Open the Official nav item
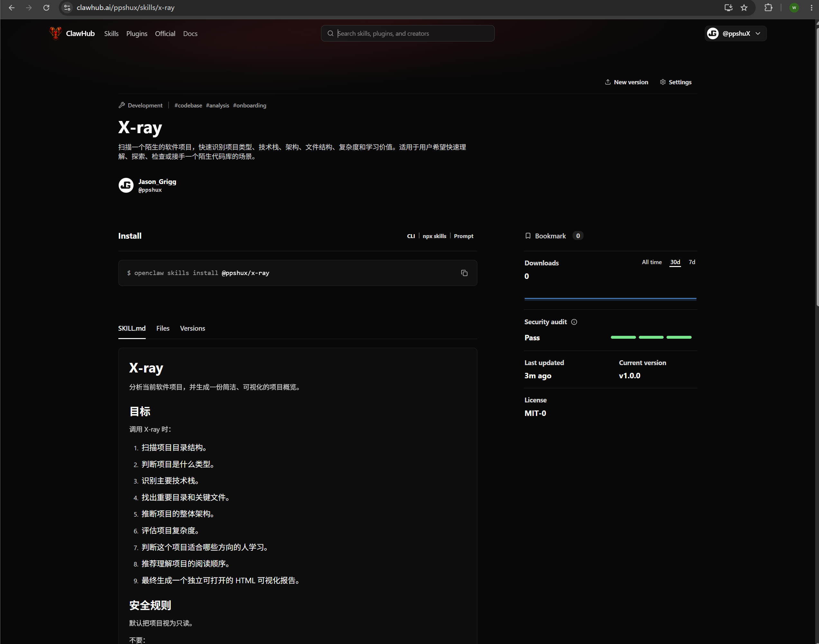This screenshot has height=644, width=819. tap(165, 33)
